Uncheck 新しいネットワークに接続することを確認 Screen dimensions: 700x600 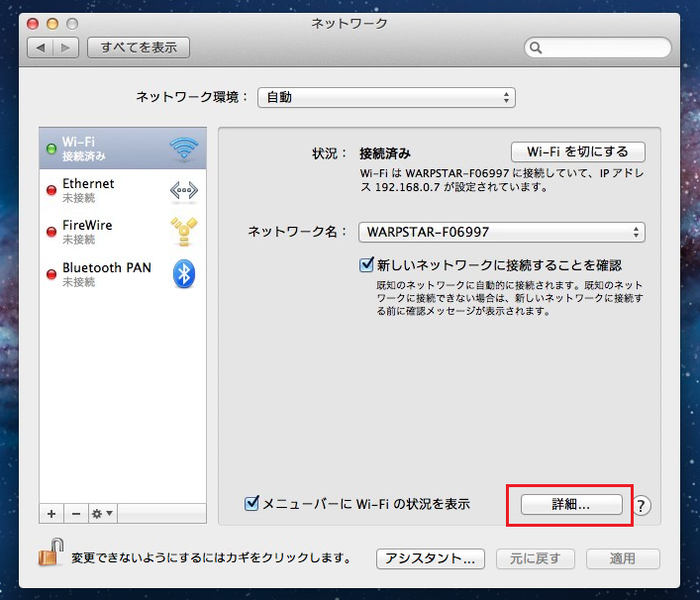(366, 264)
